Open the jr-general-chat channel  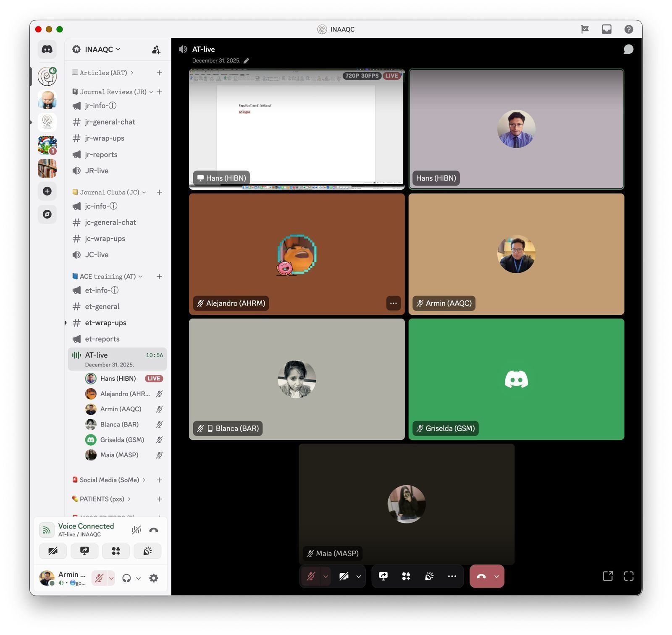pyautogui.click(x=110, y=122)
